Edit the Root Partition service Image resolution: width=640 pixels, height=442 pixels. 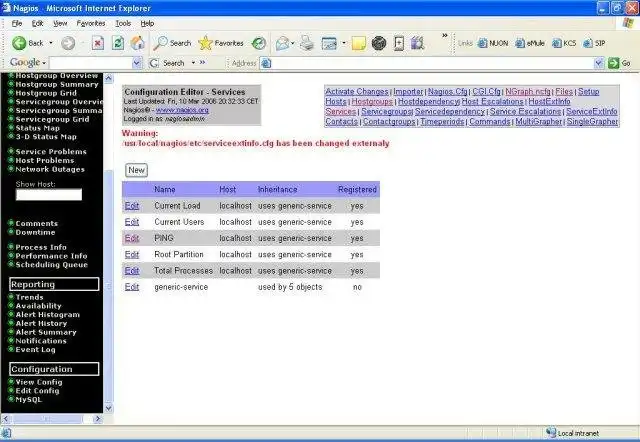(x=132, y=254)
